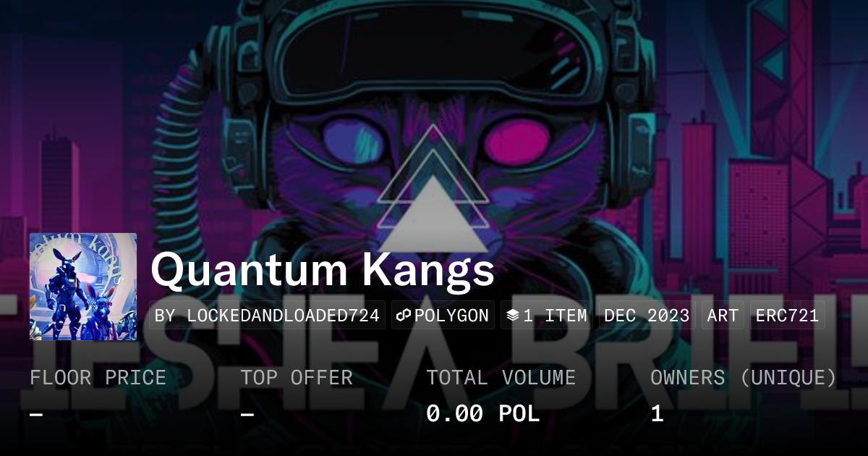Click the OWNERS (UNIQUE) label
Image resolution: width=868 pixels, height=456 pixels.
(x=744, y=377)
